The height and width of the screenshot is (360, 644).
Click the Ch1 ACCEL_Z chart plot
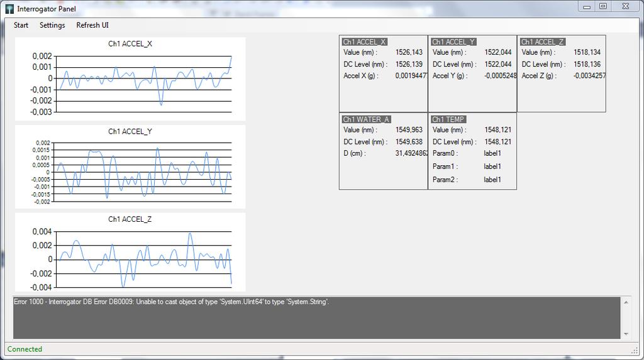[144, 259]
